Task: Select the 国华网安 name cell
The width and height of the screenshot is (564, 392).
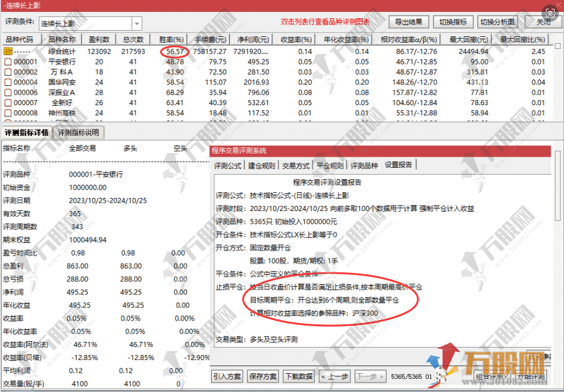Action: tap(62, 82)
